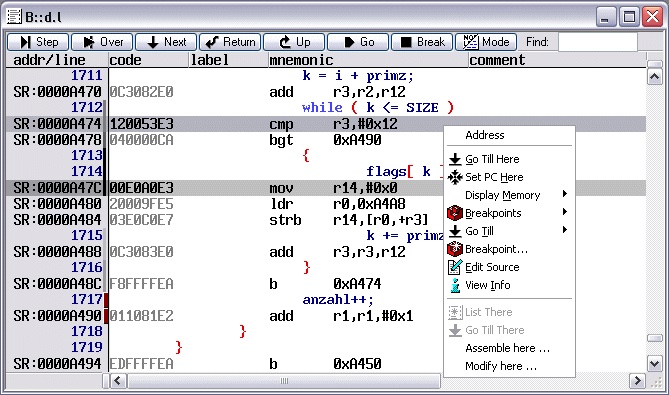
Task: Click the label column header
Action: [x=228, y=60]
